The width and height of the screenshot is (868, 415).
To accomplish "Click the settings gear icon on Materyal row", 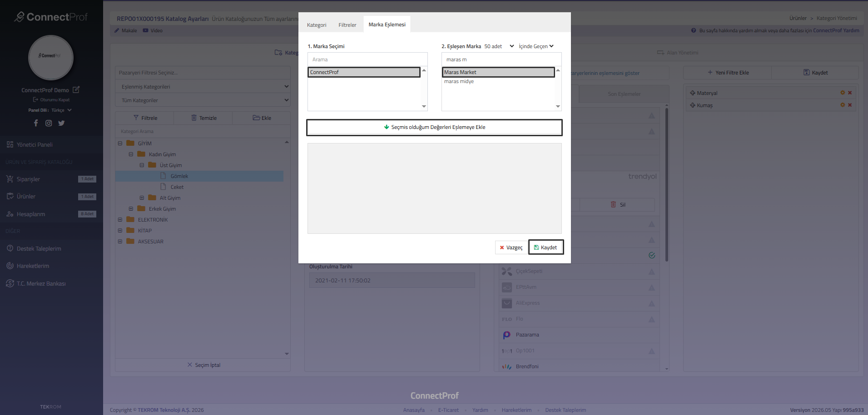I will [x=843, y=93].
